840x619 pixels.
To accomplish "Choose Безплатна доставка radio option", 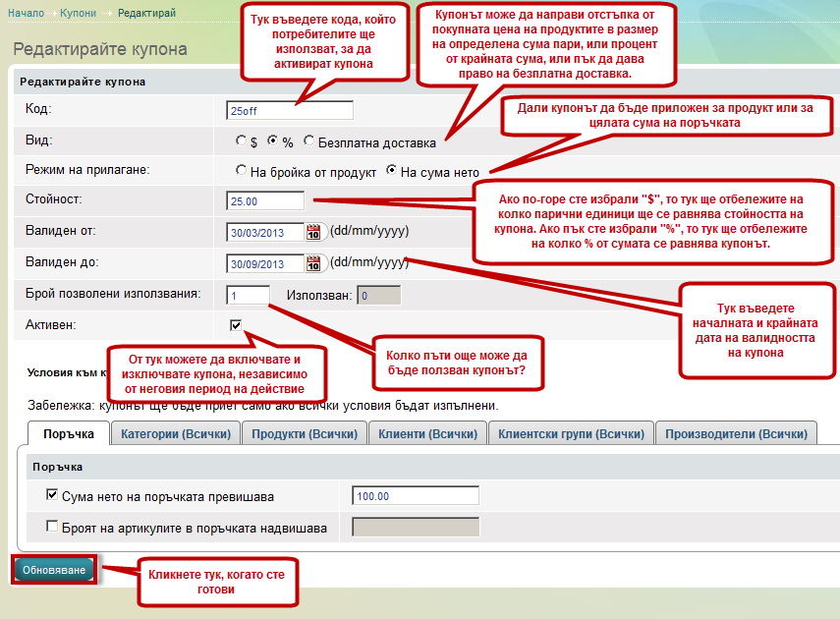I will (x=309, y=141).
